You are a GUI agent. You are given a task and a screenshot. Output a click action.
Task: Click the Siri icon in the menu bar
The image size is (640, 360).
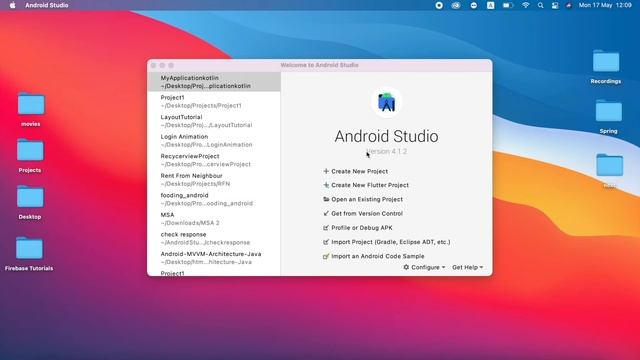point(569,5)
